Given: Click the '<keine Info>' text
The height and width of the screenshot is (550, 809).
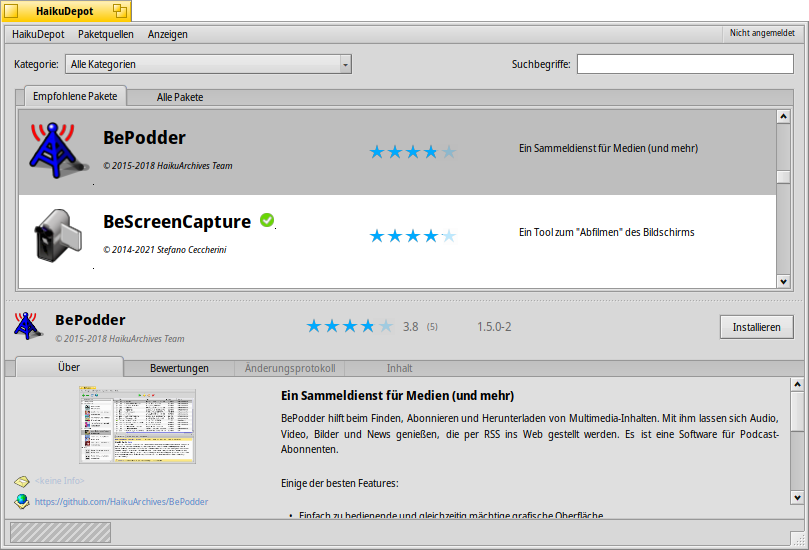Looking at the screenshot, I should [x=59, y=480].
